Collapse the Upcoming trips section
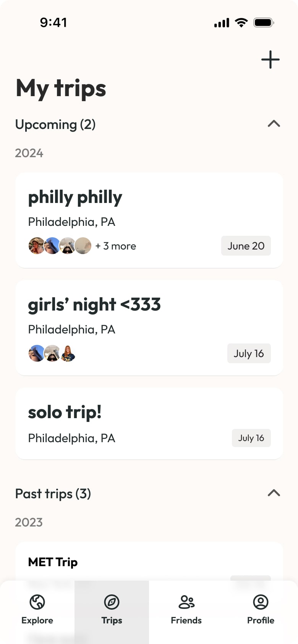298x644 pixels. click(x=274, y=124)
